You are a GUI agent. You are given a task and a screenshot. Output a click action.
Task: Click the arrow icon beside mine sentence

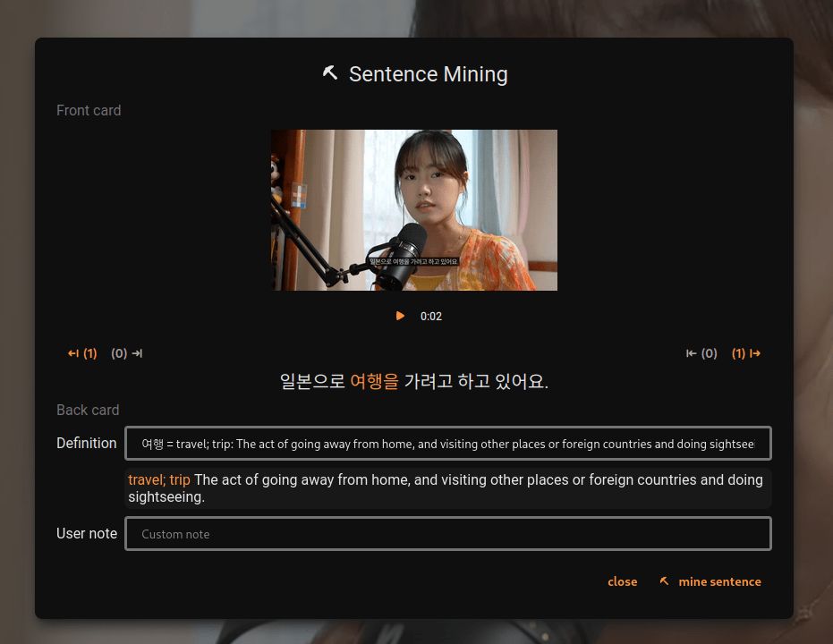665,580
